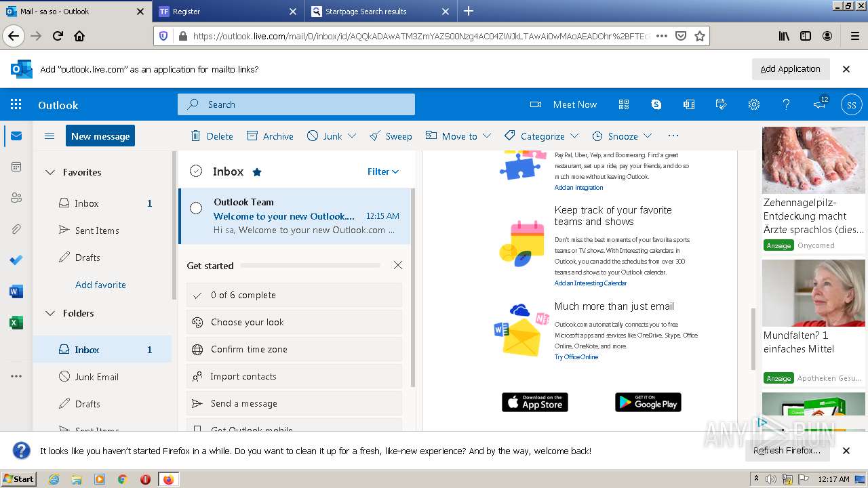868x488 pixels.
Task: Toggle Inbox favorite star
Action: tap(257, 172)
